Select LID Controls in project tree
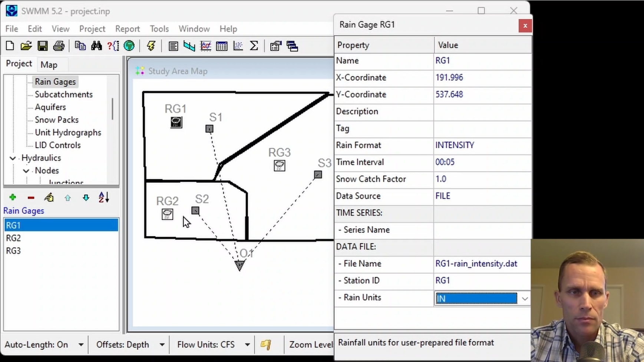This screenshot has width=644, height=362. 58,145
